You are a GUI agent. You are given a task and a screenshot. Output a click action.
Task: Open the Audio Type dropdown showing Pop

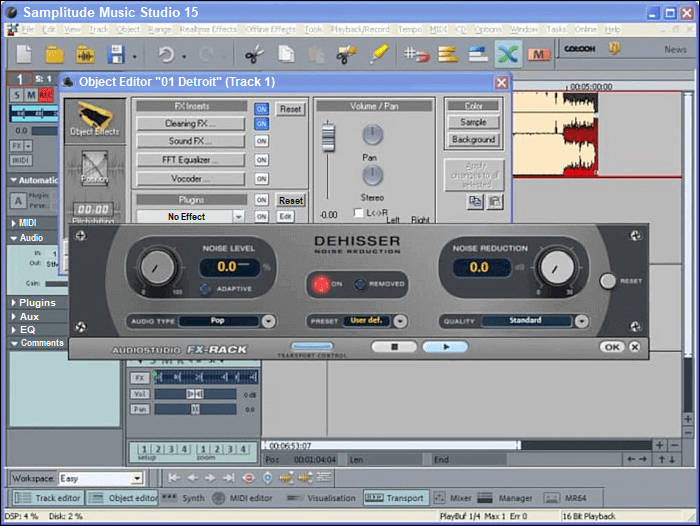268,321
